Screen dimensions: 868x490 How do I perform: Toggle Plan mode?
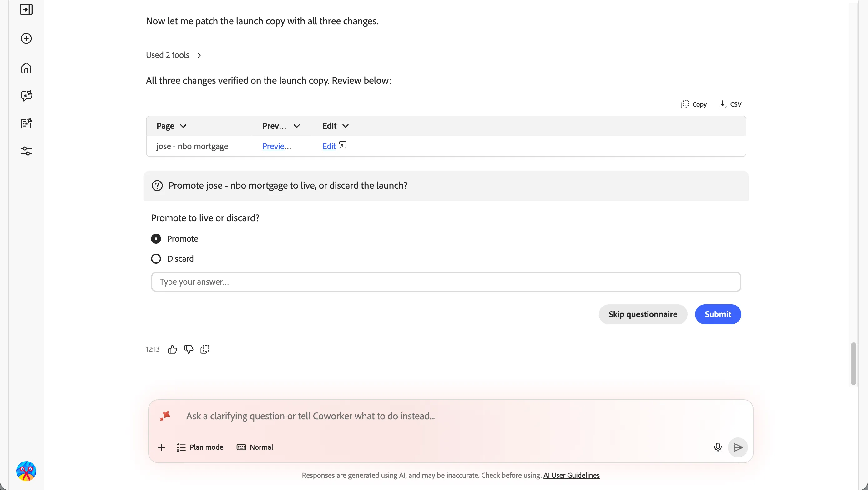pyautogui.click(x=200, y=447)
